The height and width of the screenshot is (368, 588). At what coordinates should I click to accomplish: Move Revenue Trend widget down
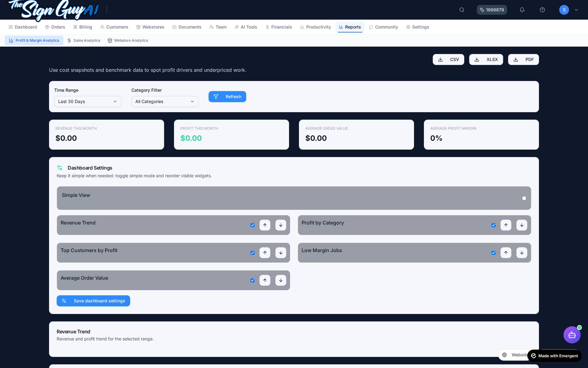coord(281,225)
